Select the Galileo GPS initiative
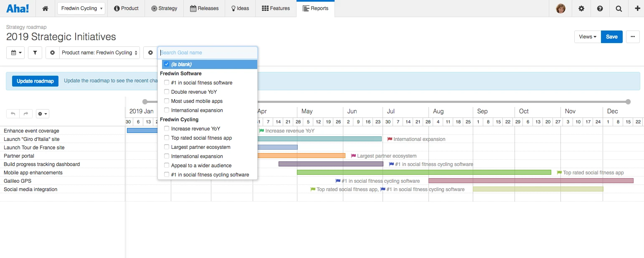The width and height of the screenshot is (644, 258). 18,181
